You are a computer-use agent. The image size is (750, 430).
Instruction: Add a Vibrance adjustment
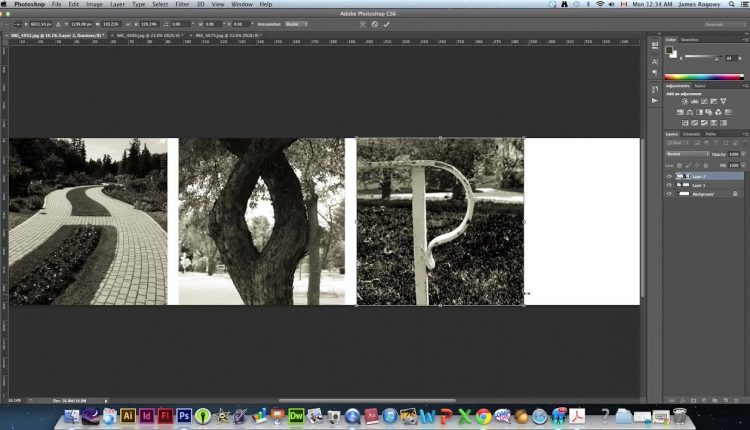click(x=723, y=101)
